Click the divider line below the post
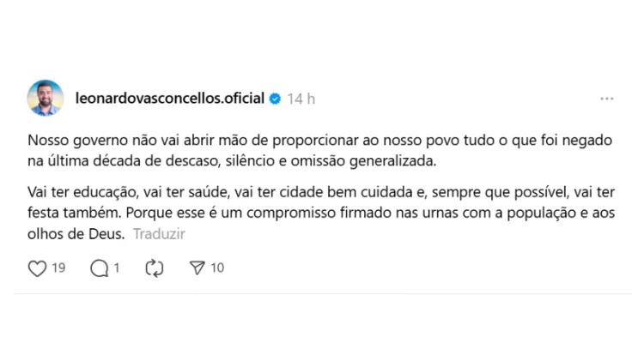Screen dimensions: 644x361 tap(322, 294)
